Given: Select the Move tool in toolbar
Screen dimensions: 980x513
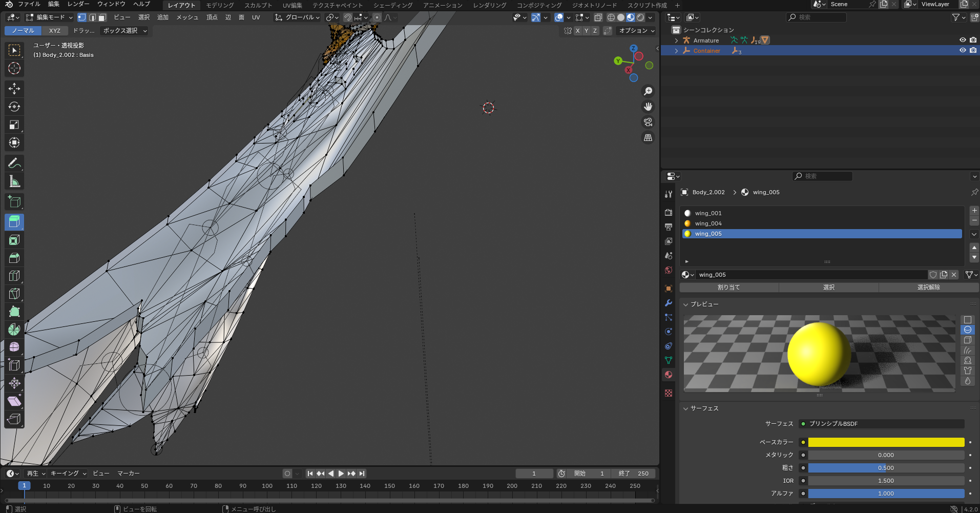Looking at the screenshot, I should tap(14, 89).
